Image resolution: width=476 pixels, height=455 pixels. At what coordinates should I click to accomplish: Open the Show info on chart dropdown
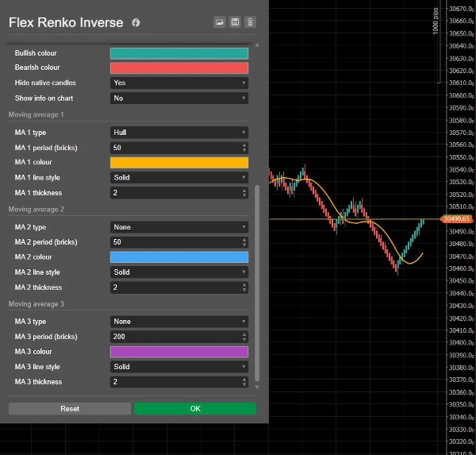(x=179, y=98)
